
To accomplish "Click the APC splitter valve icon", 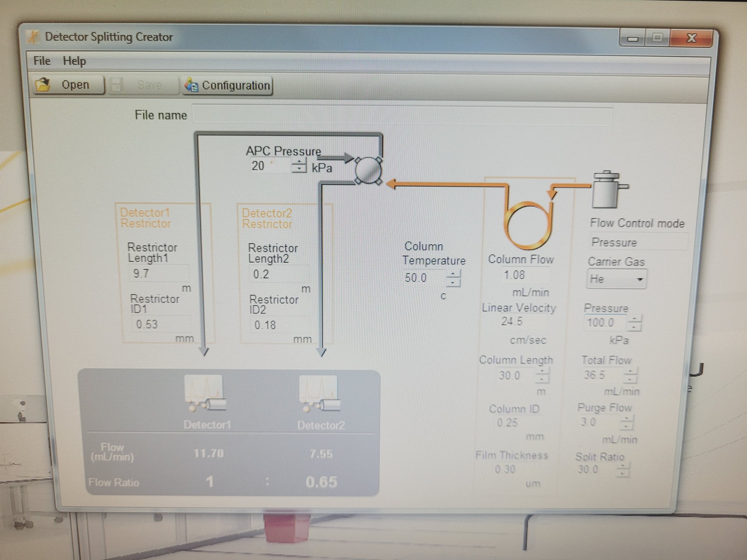I will click(x=368, y=170).
